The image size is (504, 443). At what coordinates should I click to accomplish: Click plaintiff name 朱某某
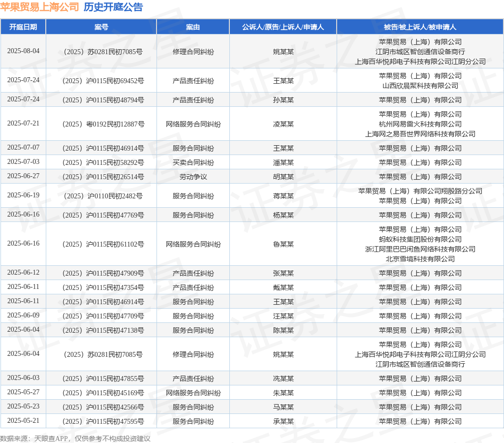(283, 393)
